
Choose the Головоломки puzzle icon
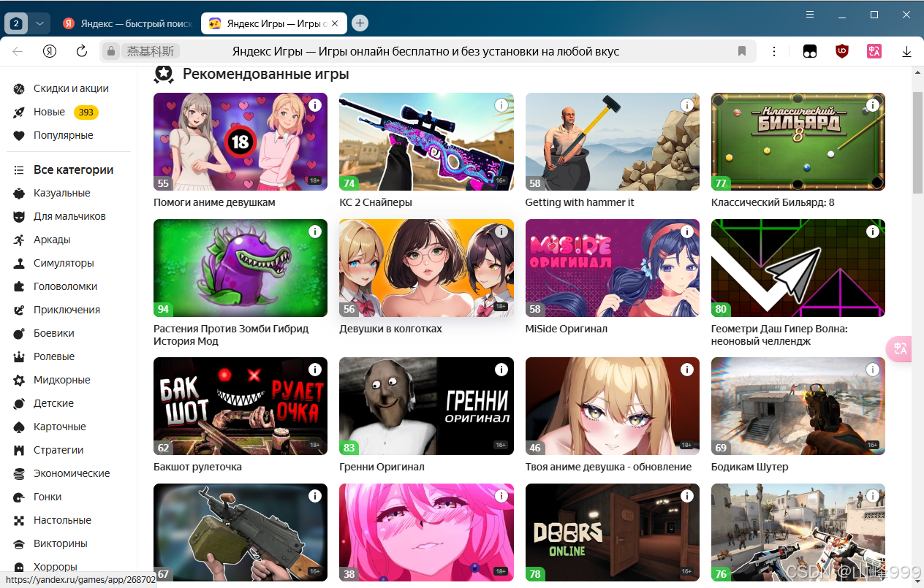20,286
